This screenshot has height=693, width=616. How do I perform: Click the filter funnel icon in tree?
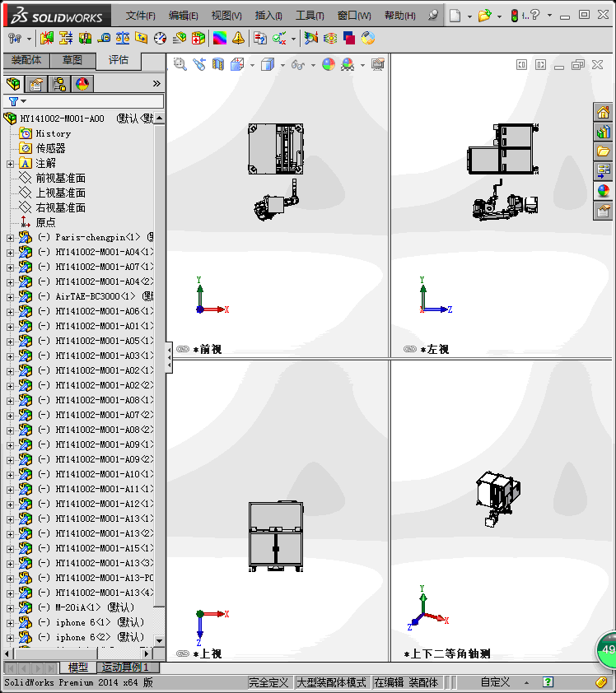(14, 102)
